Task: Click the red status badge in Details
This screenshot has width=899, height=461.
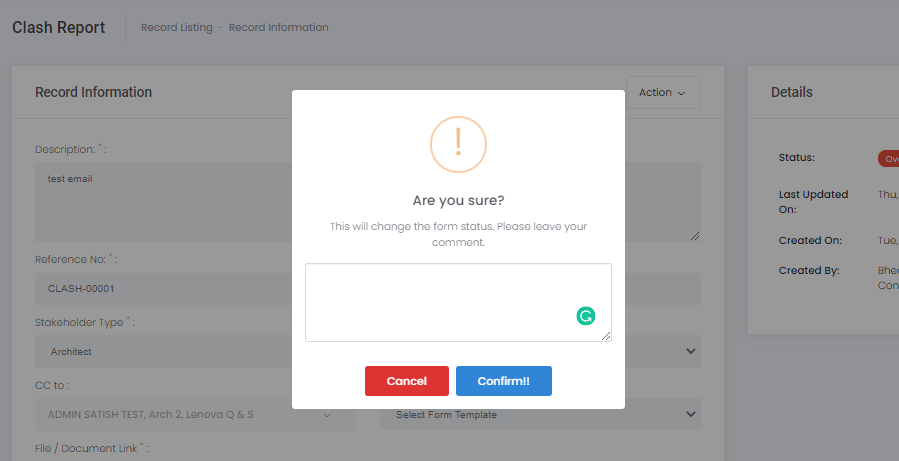Action: (x=888, y=159)
